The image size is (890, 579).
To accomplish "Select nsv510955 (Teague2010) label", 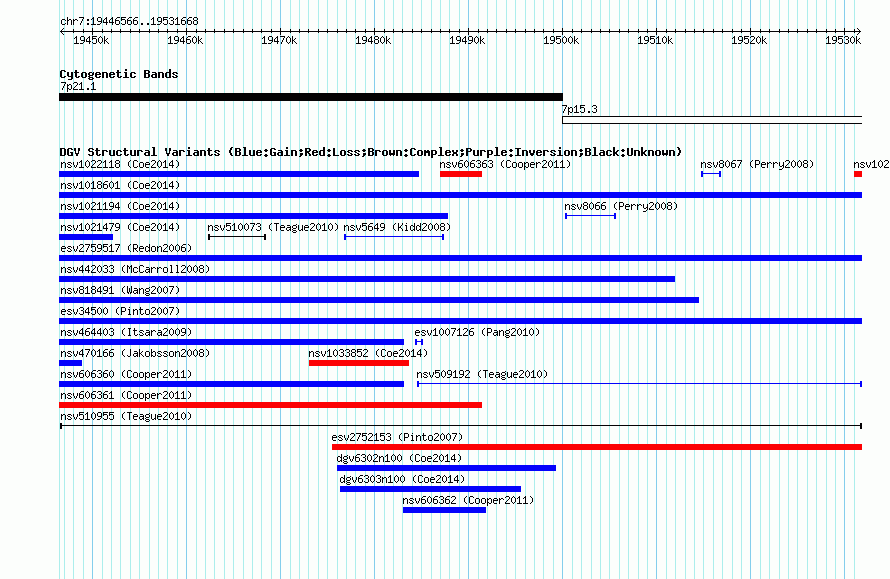I will [x=126, y=417].
